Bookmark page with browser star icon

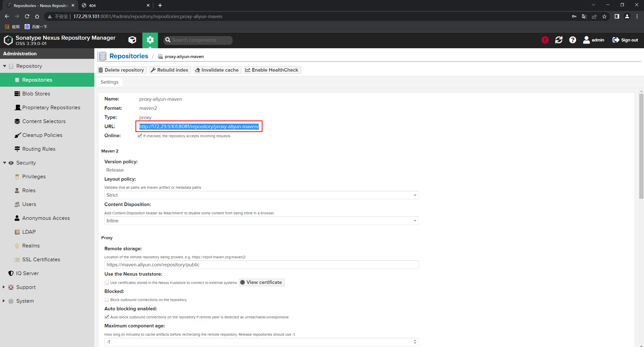point(605,17)
